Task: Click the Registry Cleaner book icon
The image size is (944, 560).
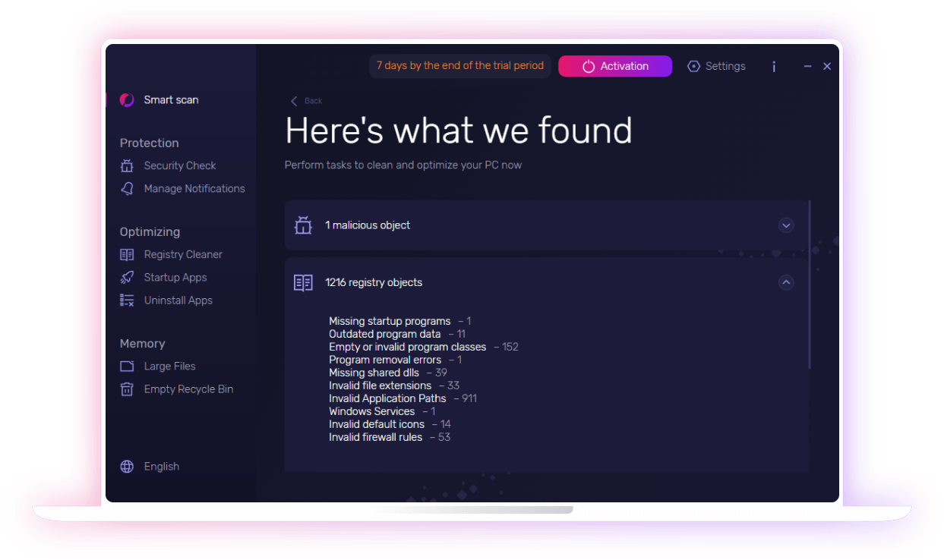Action: pyautogui.click(x=127, y=255)
